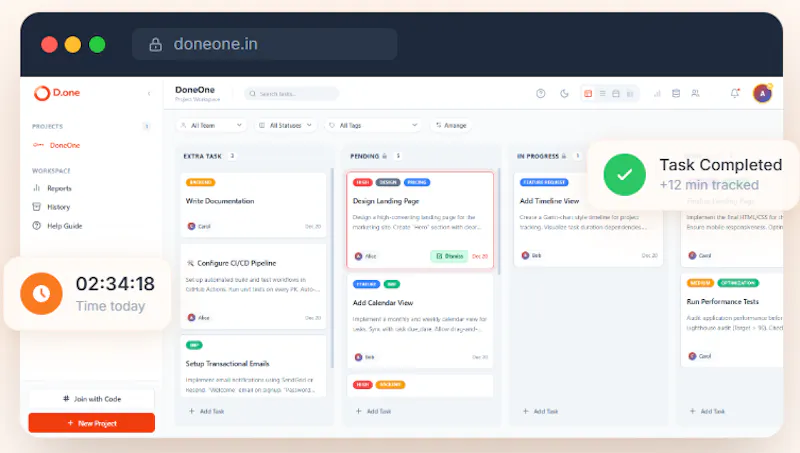The width and height of the screenshot is (800, 453).
Task: Open the Add Timeline View card
Action: point(588,219)
